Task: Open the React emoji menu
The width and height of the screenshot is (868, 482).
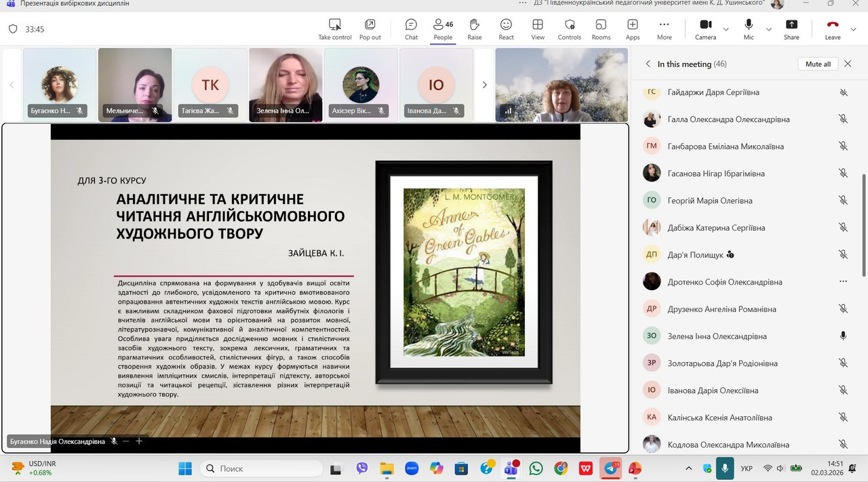Action: (x=506, y=28)
